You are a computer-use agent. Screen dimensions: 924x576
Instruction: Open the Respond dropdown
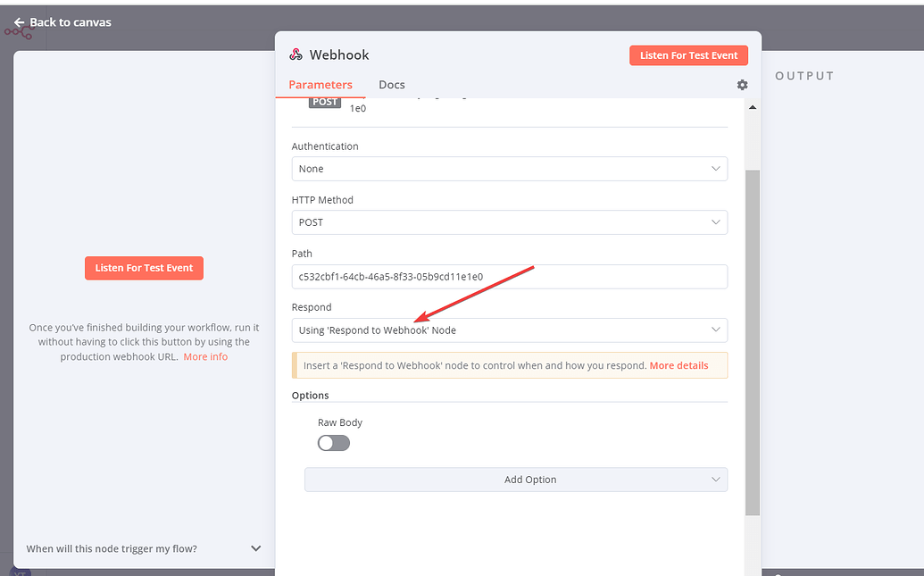(509, 330)
